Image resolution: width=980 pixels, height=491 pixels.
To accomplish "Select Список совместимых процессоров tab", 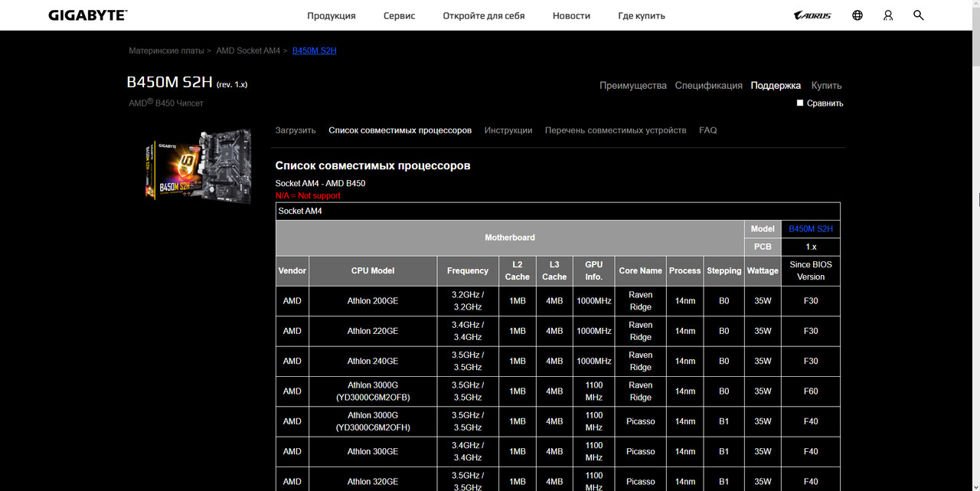I will coord(400,130).
